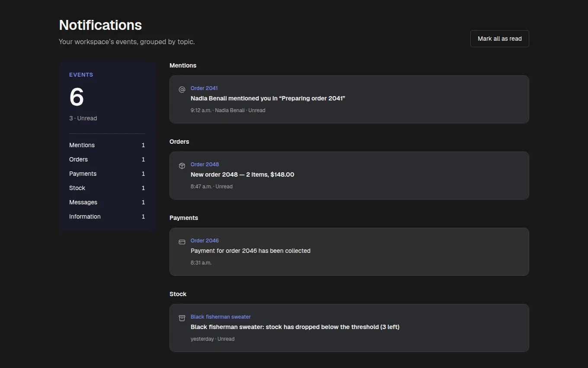Open the Order 2048 link
The width and height of the screenshot is (588, 368).
pos(205,165)
